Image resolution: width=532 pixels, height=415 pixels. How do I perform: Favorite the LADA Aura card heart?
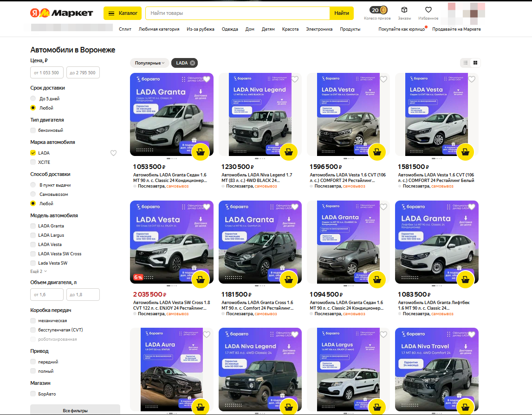[x=207, y=335]
